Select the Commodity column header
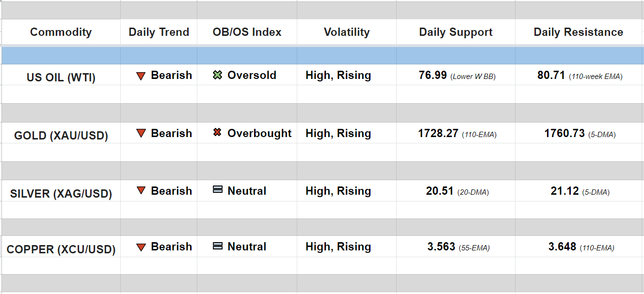Screen dimensions: 644x294 point(61,32)
